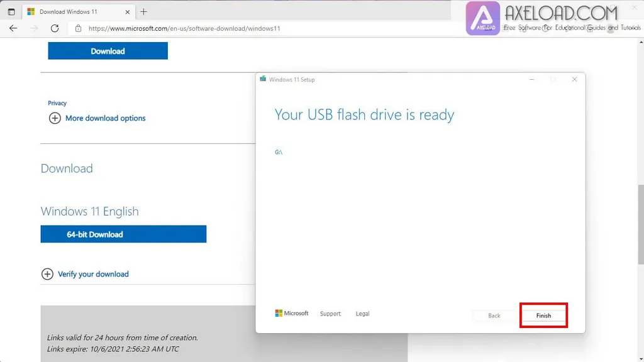Viewport: 644px width, 362px height.
Task: Close the Windows 11 Setup window
Action: pos(575,79)
